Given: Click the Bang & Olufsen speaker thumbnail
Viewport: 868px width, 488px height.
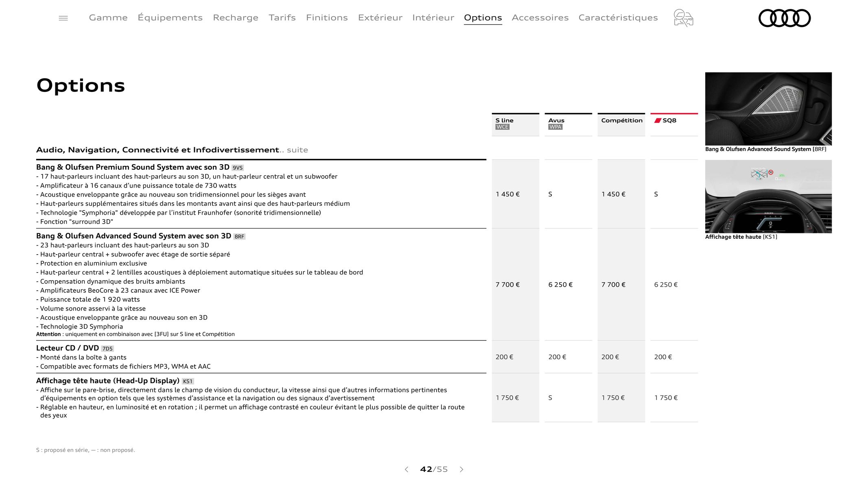Looking at the screenshot, I should 768,109.
